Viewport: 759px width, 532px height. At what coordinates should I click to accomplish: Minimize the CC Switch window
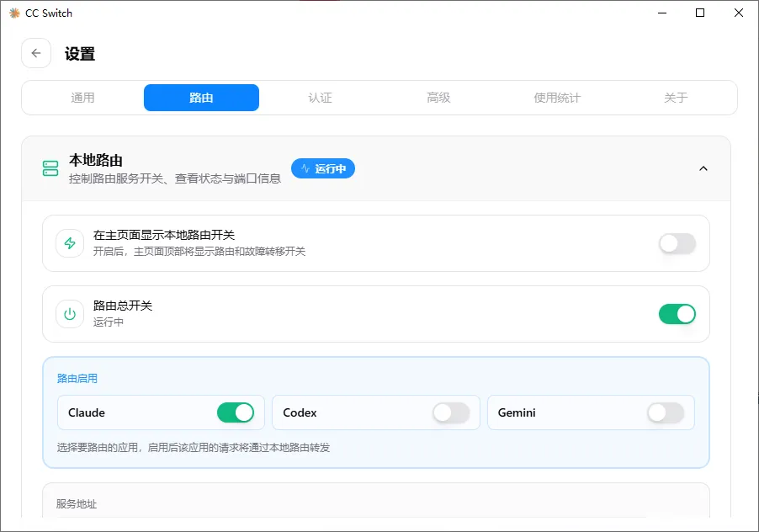click(662, 13)
